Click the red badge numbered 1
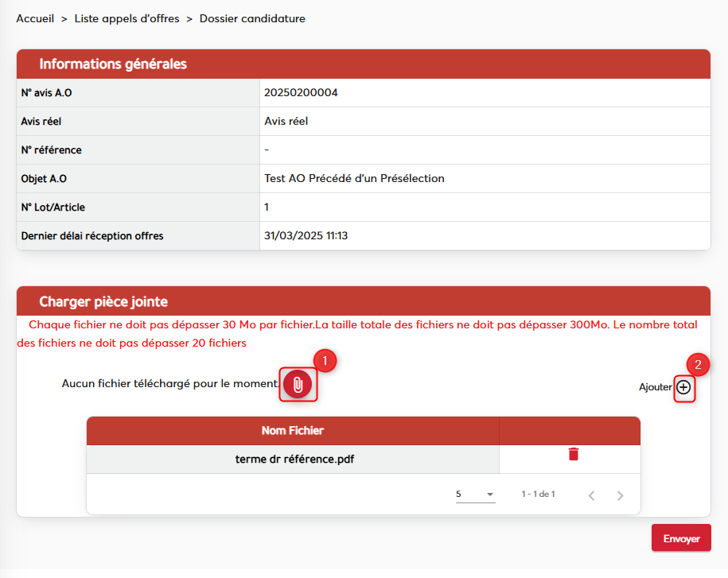 click(325, 360)
